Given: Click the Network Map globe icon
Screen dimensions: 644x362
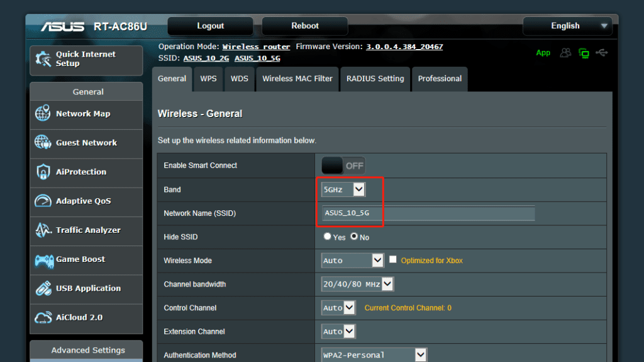Looking at the screenshot, I should coord(43,114).
